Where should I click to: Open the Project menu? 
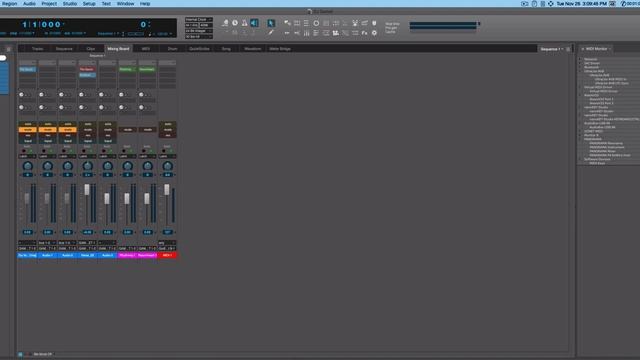pos(49,4)
